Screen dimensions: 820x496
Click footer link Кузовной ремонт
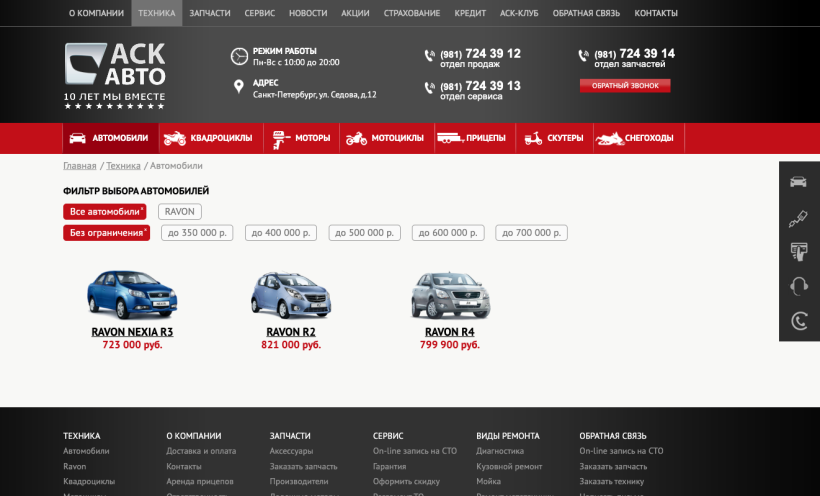pos(509,466)
